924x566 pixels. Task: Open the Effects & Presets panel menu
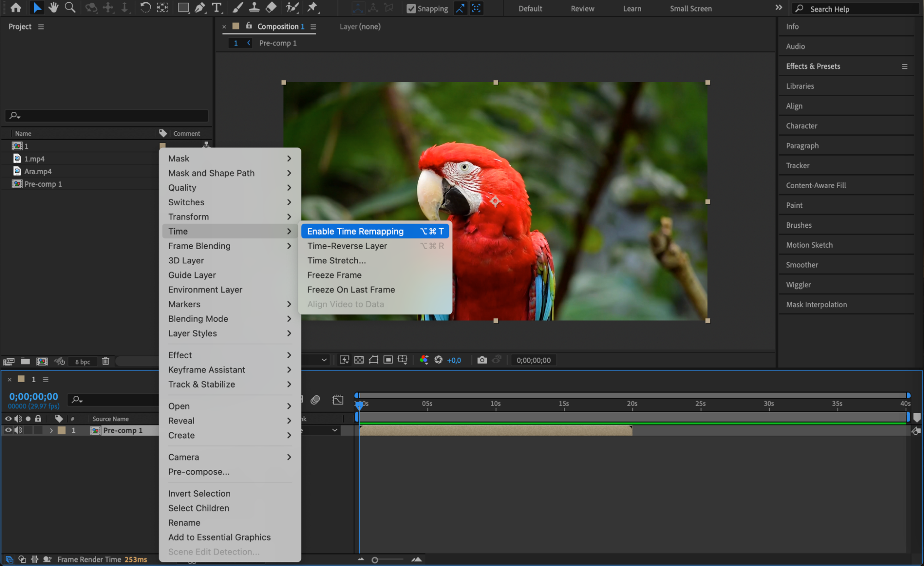click(904, 67)
